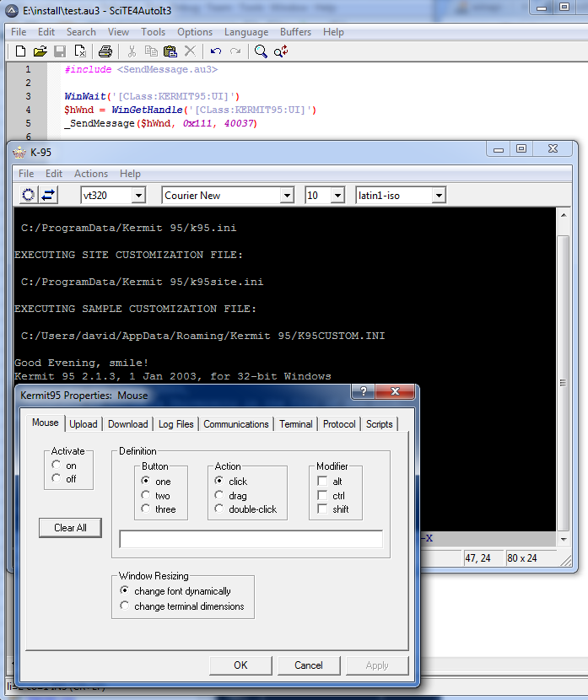The height and width of the screenshot is (700, 588).
Task: Switch to the Communications tab
Action: coord(236,424)
